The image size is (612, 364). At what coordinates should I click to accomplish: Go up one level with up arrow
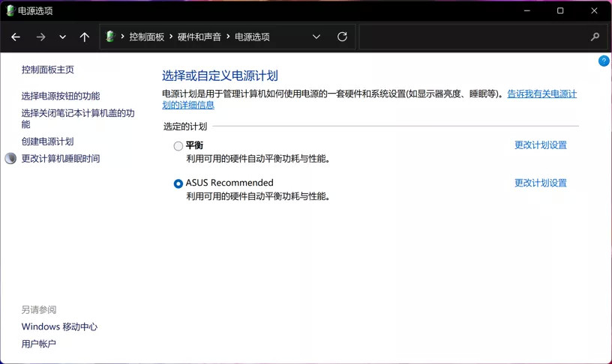coord(84,37)
